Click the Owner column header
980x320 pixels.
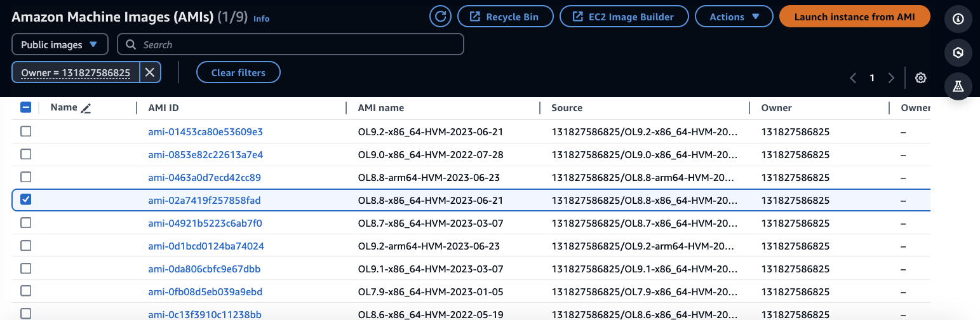[777, 108]
